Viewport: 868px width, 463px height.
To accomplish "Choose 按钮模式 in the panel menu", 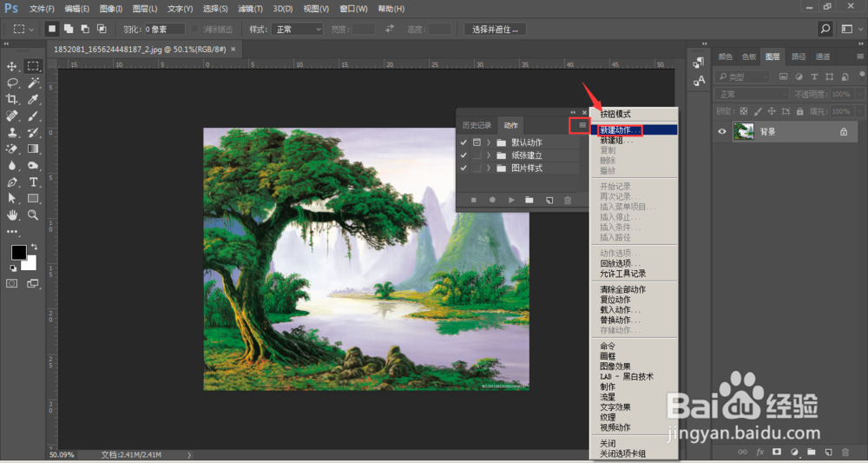I will pyautogui.click(x=615, y=114).
